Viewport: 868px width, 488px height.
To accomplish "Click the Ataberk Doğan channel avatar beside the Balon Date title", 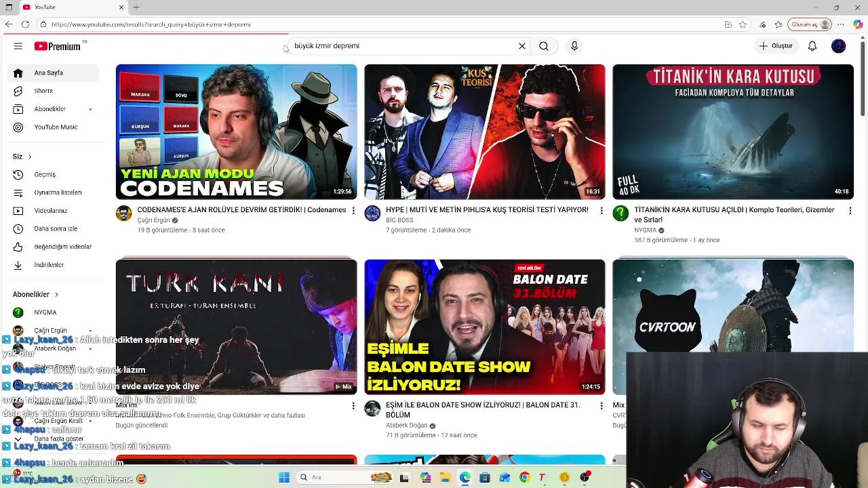I will tap(372, 409).
